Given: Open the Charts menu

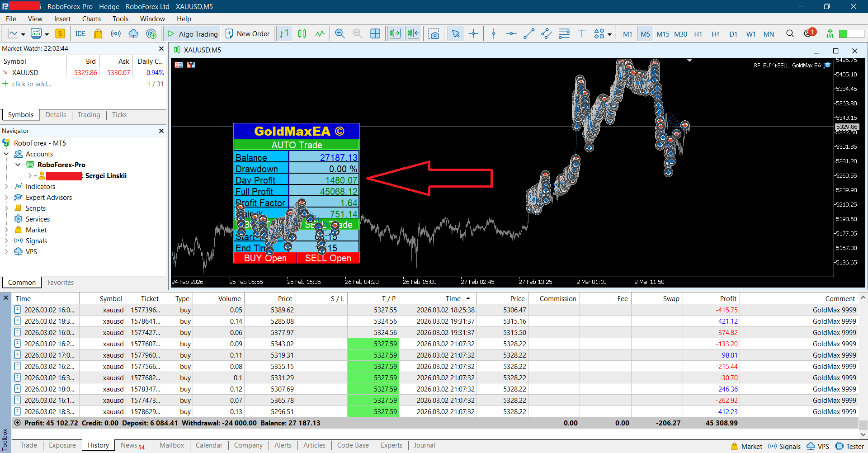Looking at the screenshot, I should [91, 19].
